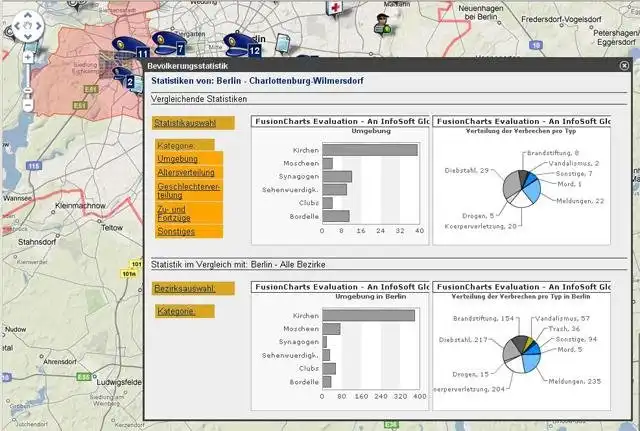
Task: Click the blue Meldungen slice in upper pie
Action: pos(533,190)
